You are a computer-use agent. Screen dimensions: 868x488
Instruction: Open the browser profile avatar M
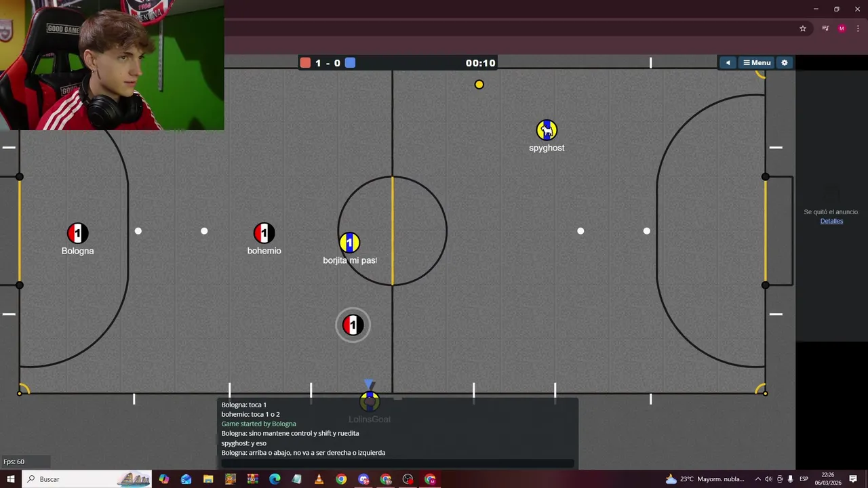tap(842, 28)
